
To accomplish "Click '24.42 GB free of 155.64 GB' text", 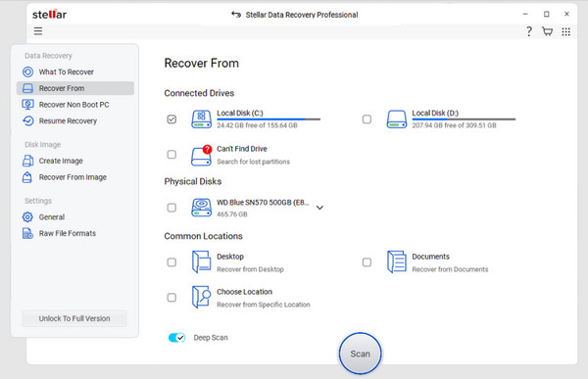I will pos(257,125).
